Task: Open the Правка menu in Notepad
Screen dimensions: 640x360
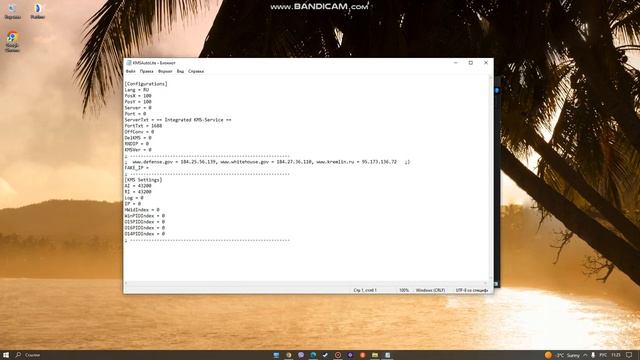Action: pos(147,71)
